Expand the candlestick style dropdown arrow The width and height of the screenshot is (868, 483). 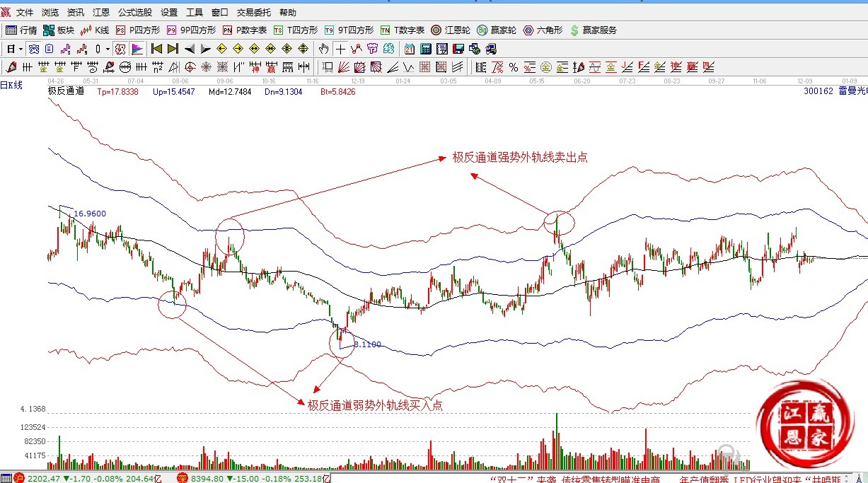(x=108, y=49)
